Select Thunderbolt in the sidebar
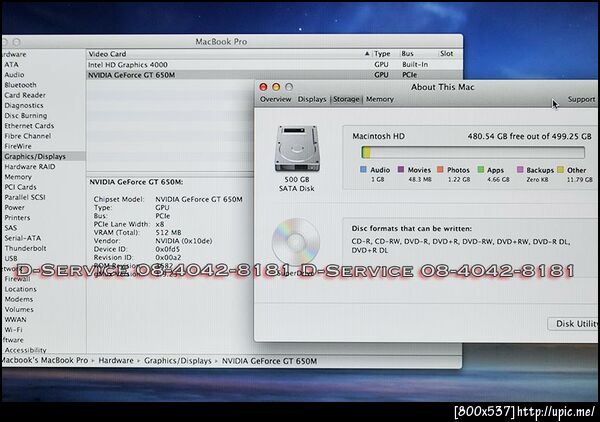 click(x=25, y=248)
